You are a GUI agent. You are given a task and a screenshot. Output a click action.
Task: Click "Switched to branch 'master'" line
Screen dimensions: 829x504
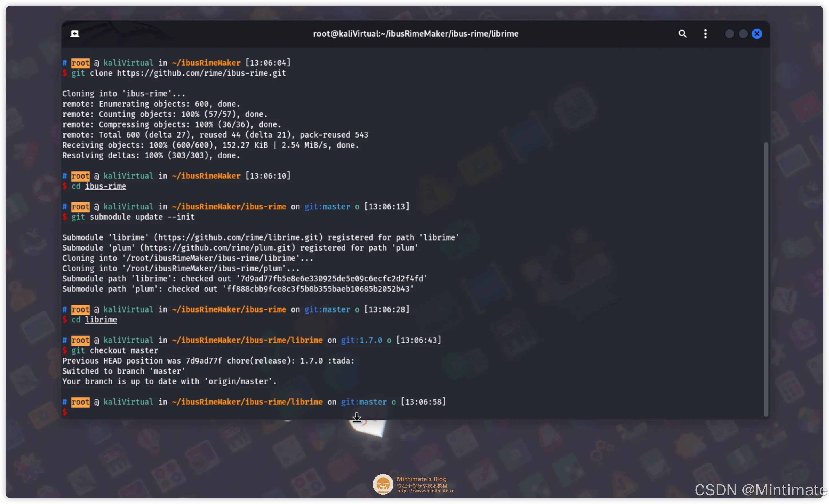pos(123,371)
